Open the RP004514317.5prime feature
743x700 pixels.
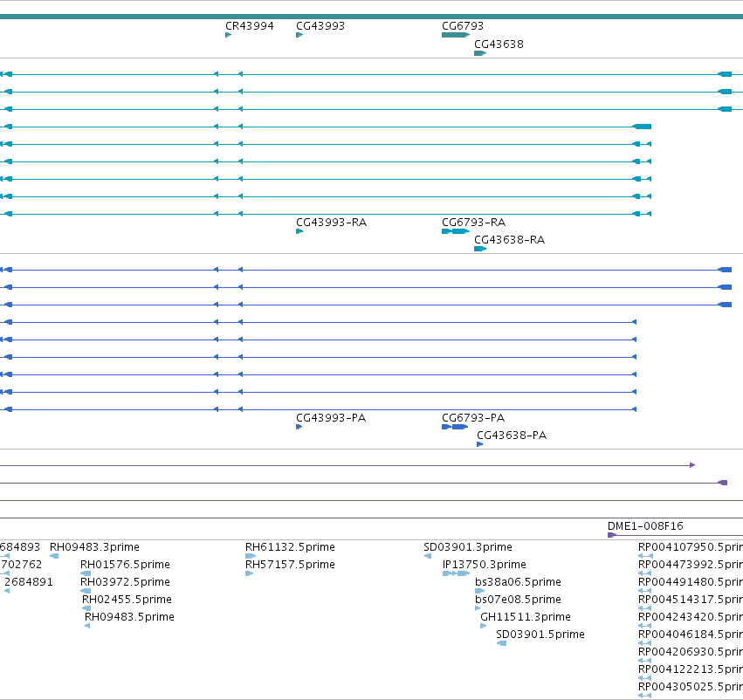645,608
